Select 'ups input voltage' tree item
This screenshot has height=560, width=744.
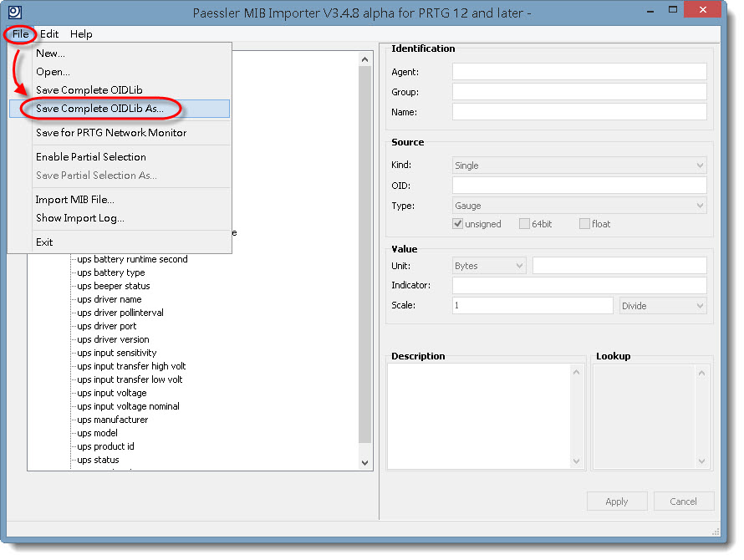coord(112,393)
